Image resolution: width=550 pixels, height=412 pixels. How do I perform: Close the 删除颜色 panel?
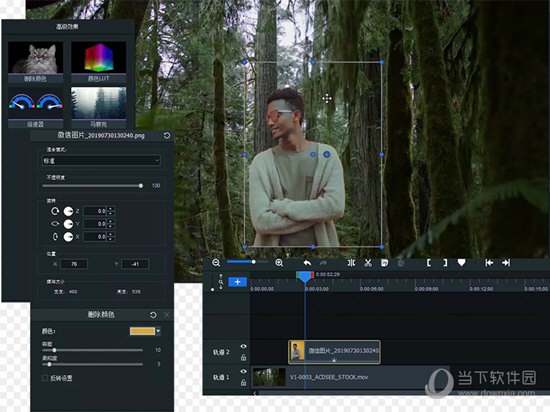[x=167, y=315]
